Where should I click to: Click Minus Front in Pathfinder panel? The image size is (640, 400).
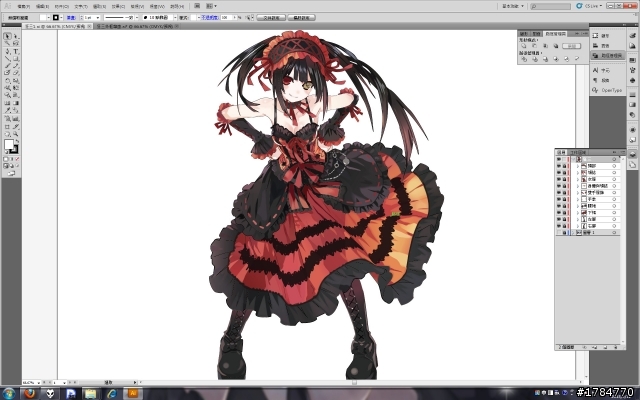tap(534, 46)
